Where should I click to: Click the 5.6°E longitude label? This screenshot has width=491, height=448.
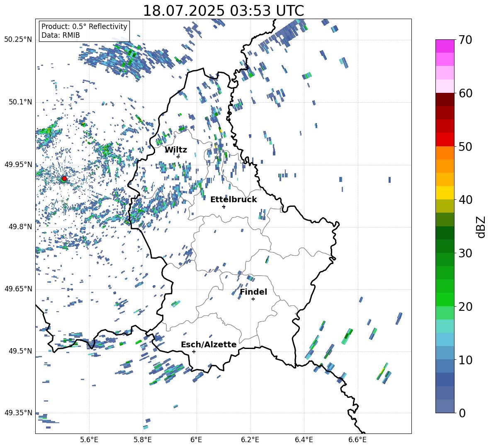pos(89,440)
